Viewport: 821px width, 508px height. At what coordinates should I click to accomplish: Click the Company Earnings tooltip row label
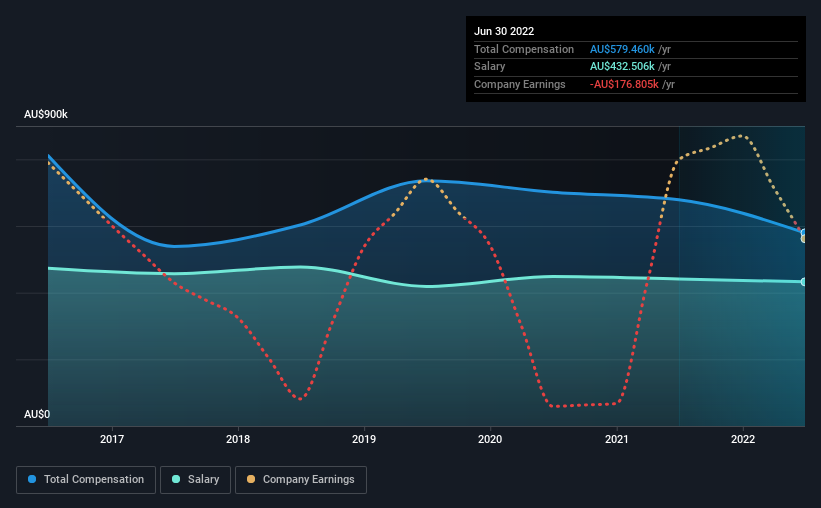pyautogui.click(x=520, y=84)
